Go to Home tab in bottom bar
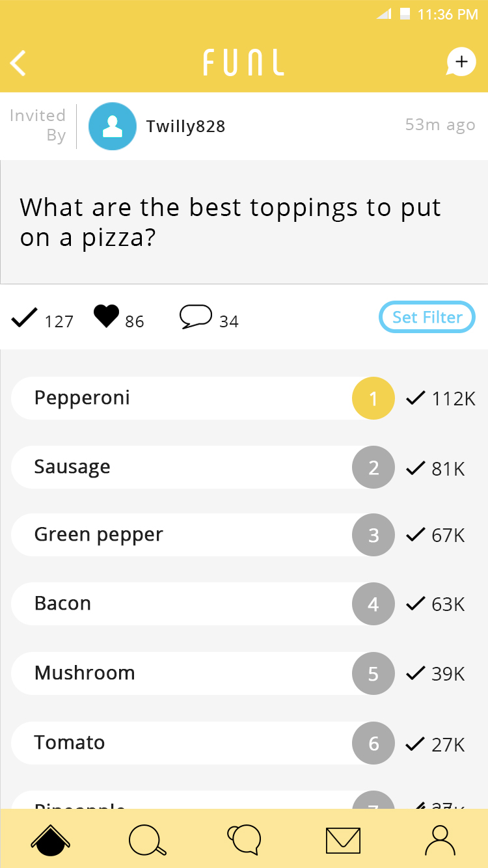This screenshot has width=488, height=868. tap(50, 839)
